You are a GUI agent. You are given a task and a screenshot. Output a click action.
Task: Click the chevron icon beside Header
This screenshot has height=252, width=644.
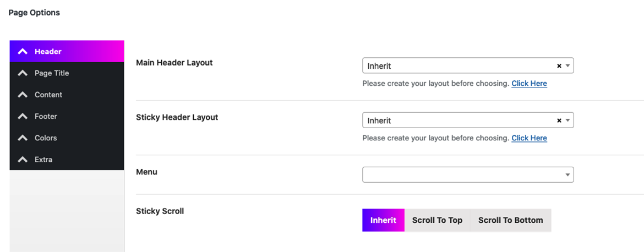pos(23,52)
